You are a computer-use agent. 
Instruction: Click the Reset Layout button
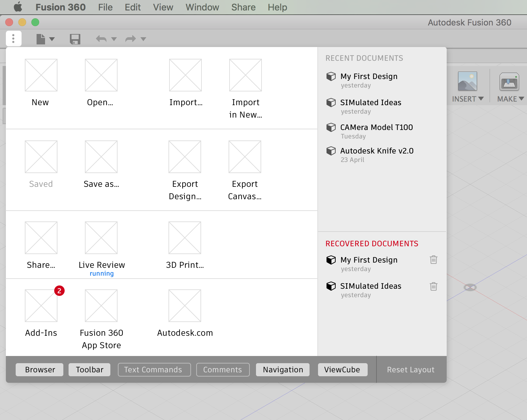click(x=410, y=370)
